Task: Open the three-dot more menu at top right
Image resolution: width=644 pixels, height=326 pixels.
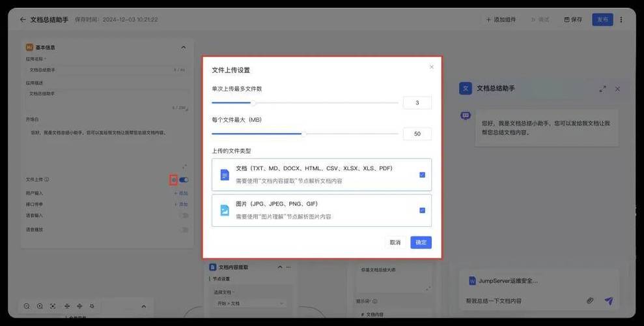Action: pyautogui.click(x=621, y=20)
